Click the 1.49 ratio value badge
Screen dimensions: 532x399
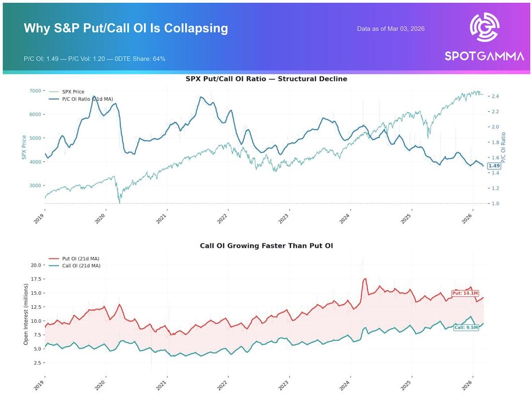(494, 166)
